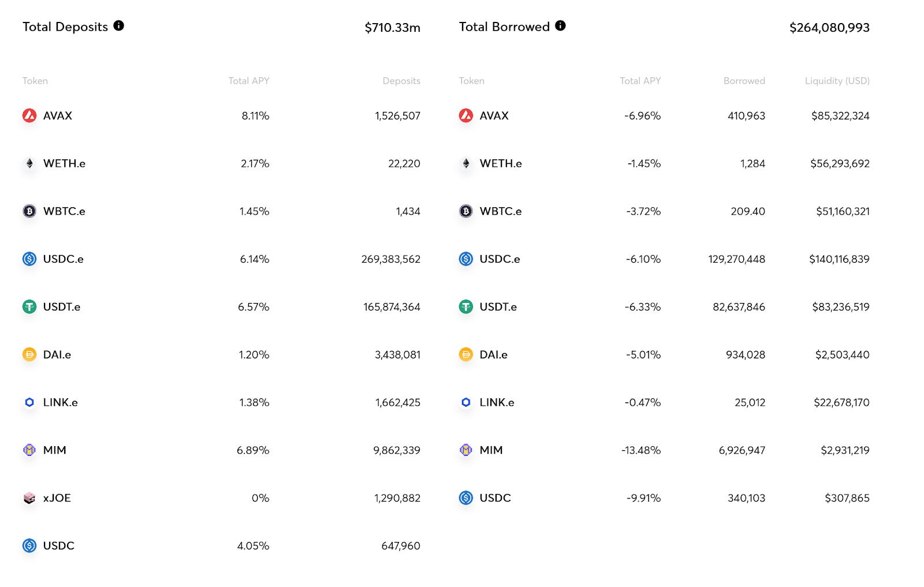Sort by the Liquidity (USD) column header

(x=836, y=81)
